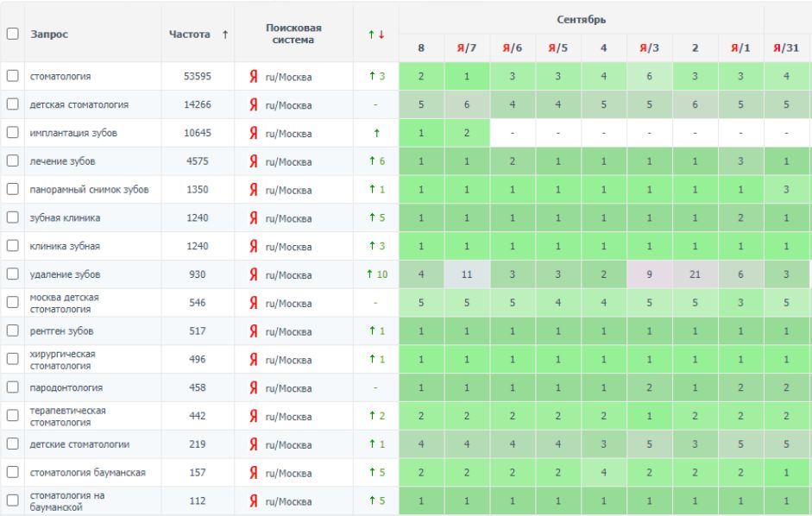Tick the checkbox for стоматология бауманская
This screenshot has width=812, height=516.
point(12,473)
